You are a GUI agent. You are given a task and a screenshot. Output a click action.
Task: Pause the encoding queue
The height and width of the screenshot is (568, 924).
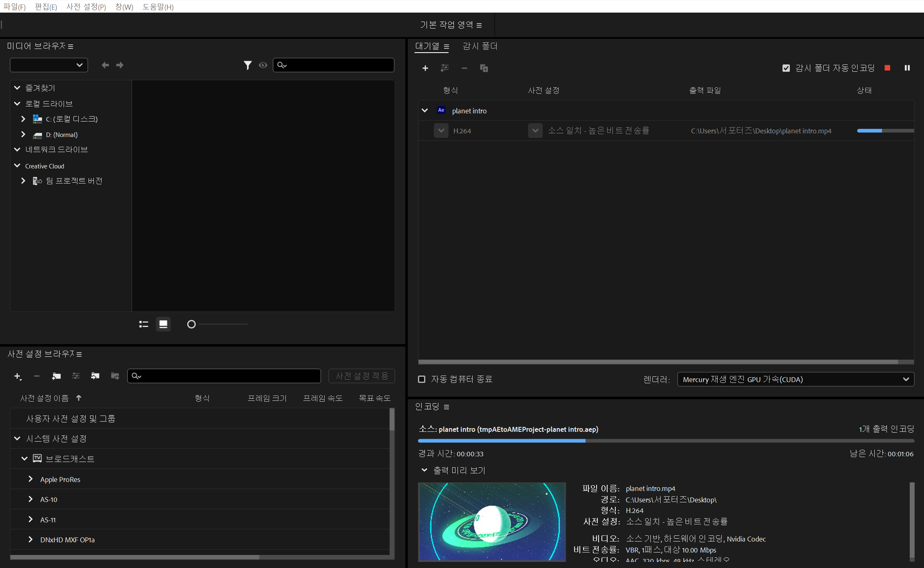tap(907, 68)
